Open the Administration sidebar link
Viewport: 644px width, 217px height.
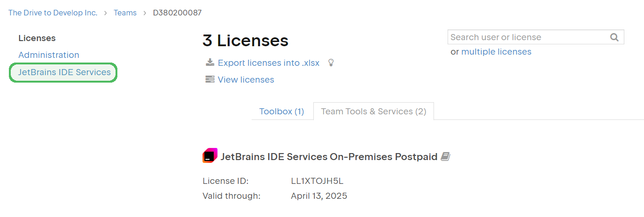49,55
